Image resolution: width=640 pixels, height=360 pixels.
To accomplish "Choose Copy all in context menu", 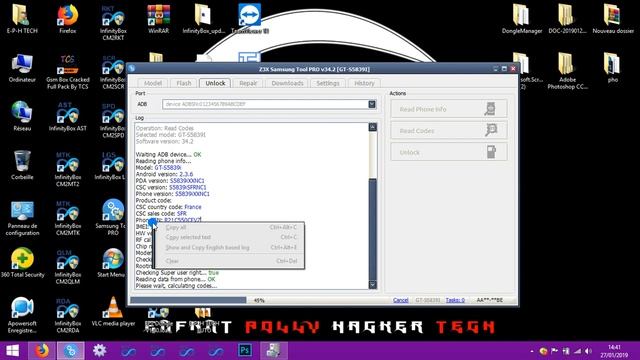I will [x=230, y=227].
